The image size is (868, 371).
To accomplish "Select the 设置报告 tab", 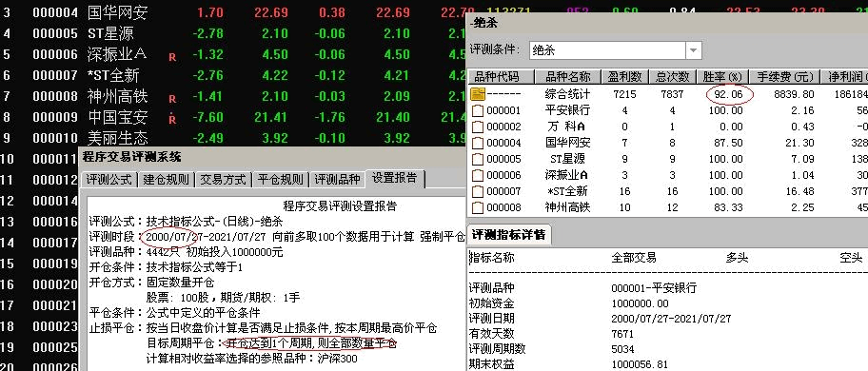I will [395, 178].
